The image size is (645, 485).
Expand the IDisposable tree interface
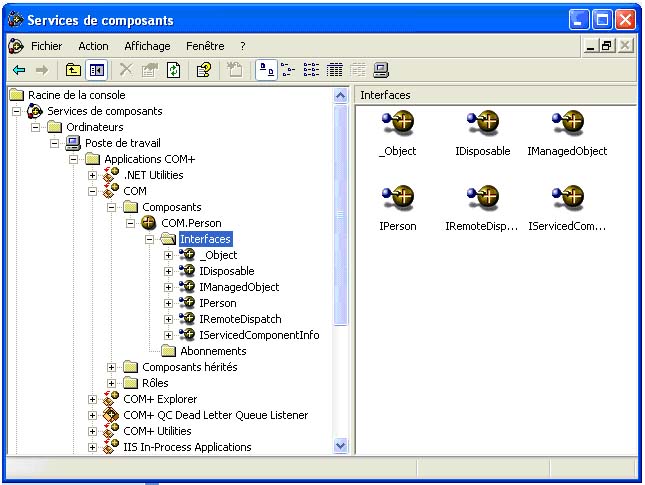(168, 272)
